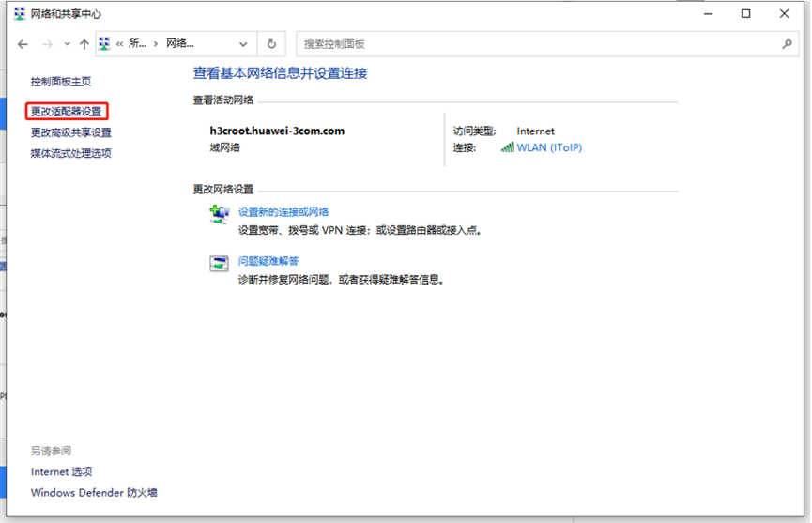
Task: Select the 网络... breadcrumb segment
Action: (x=180, y=44)
